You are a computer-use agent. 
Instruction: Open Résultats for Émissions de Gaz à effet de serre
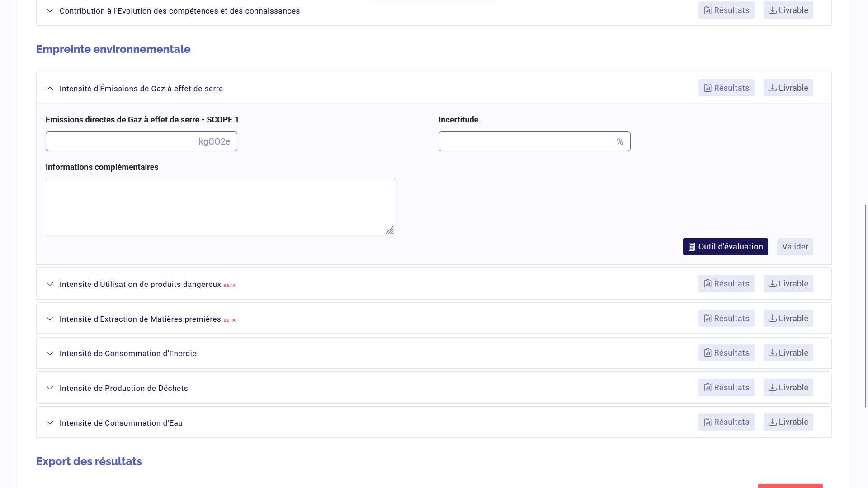[726, 88]
